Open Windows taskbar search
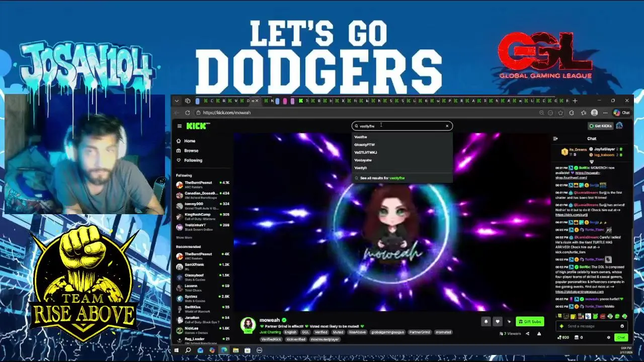 pos(188,350)
